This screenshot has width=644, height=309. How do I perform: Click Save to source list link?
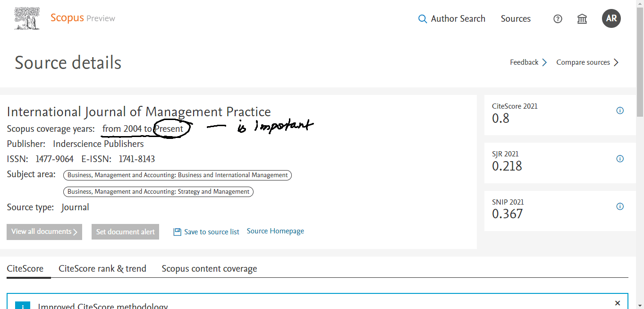(212, 232)
